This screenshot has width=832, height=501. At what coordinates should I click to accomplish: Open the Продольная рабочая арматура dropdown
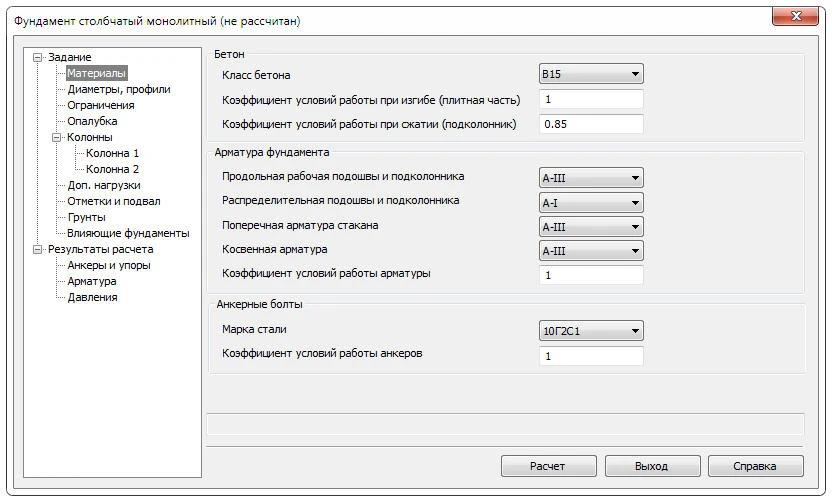[590, 178]
